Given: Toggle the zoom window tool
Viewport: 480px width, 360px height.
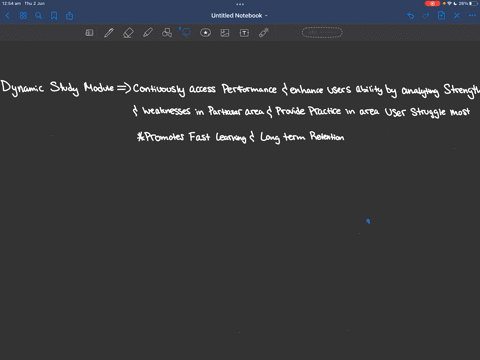Looking at the screenshot, I should click(x=89, y=33).
